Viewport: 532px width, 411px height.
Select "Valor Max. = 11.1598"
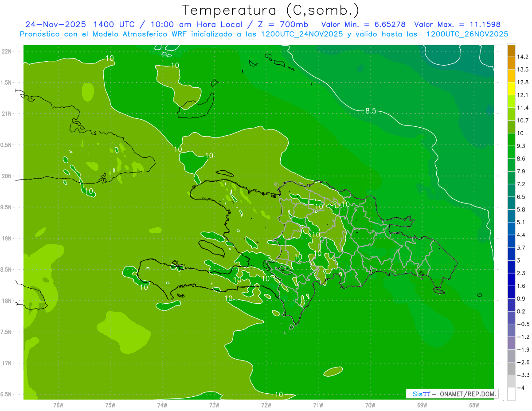click(x=458, y=24)
